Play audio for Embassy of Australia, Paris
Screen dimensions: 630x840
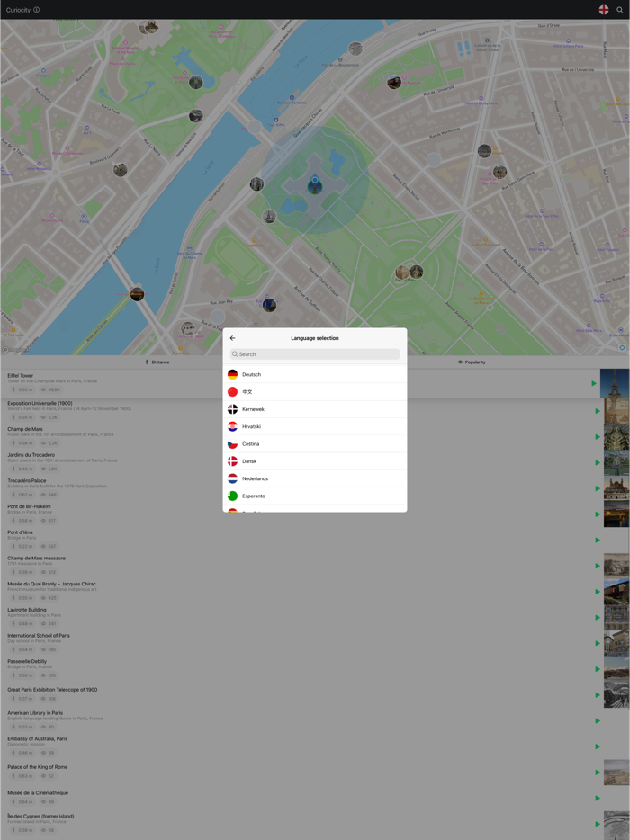[598, 746]
